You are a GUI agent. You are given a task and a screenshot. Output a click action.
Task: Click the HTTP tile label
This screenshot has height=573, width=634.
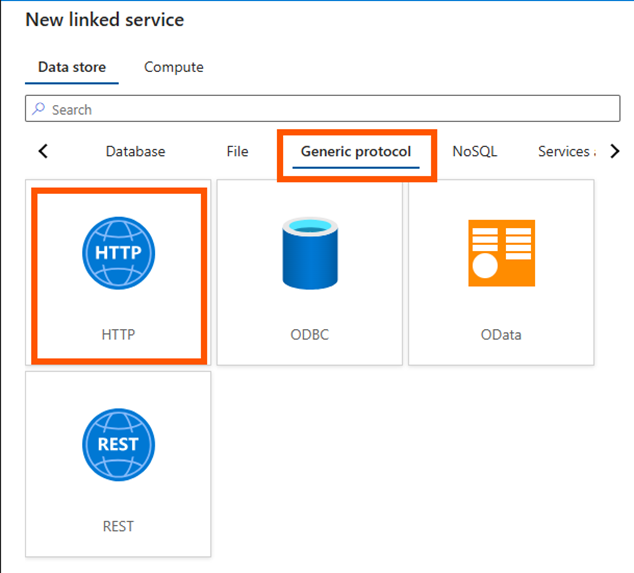pos(118,334)
